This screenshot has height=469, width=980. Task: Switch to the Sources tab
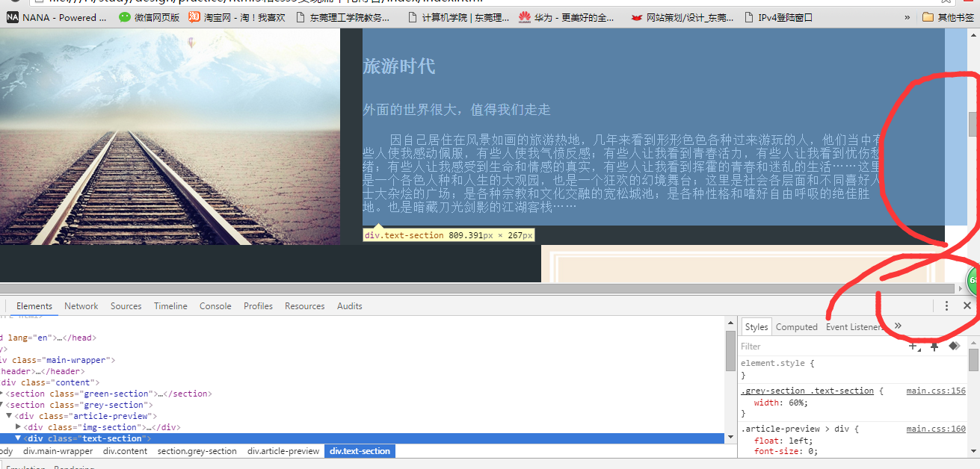(x=126, y=306)
